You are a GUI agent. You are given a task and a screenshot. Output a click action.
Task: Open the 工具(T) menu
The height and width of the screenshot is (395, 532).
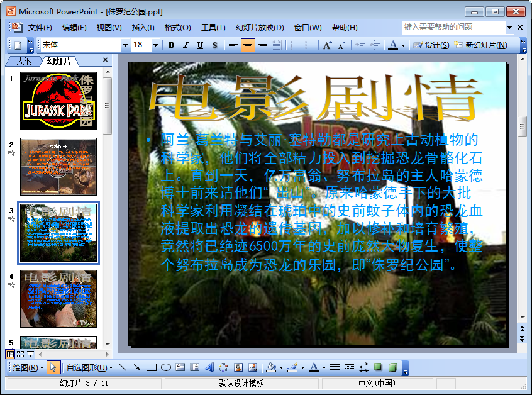click(213, 28)
